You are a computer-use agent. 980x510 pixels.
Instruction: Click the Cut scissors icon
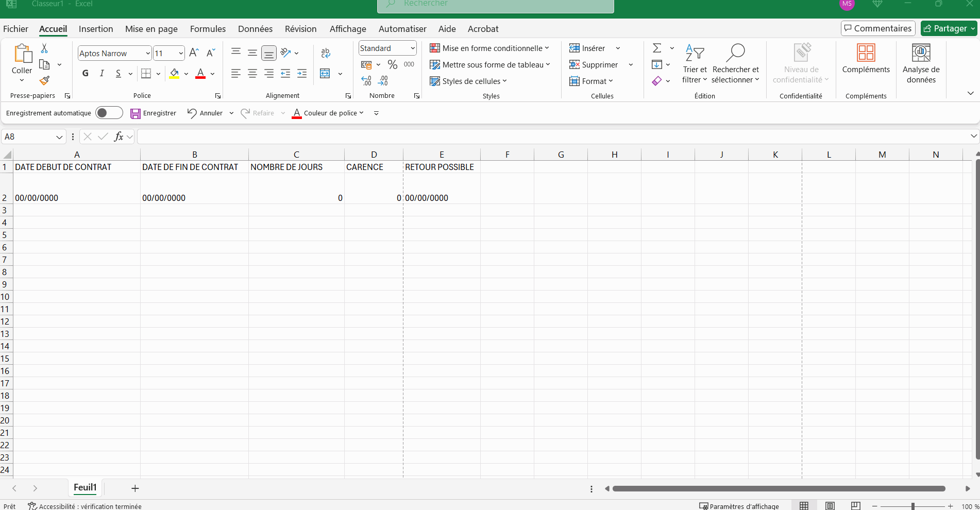[x=44, y=48]
